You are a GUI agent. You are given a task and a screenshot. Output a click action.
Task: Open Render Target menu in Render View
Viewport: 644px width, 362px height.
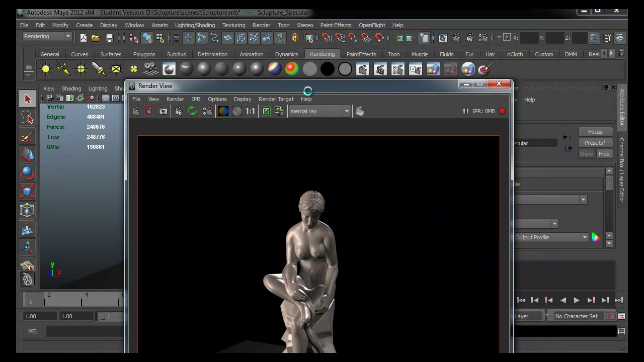pyautogui.click(x=276, y=99)
